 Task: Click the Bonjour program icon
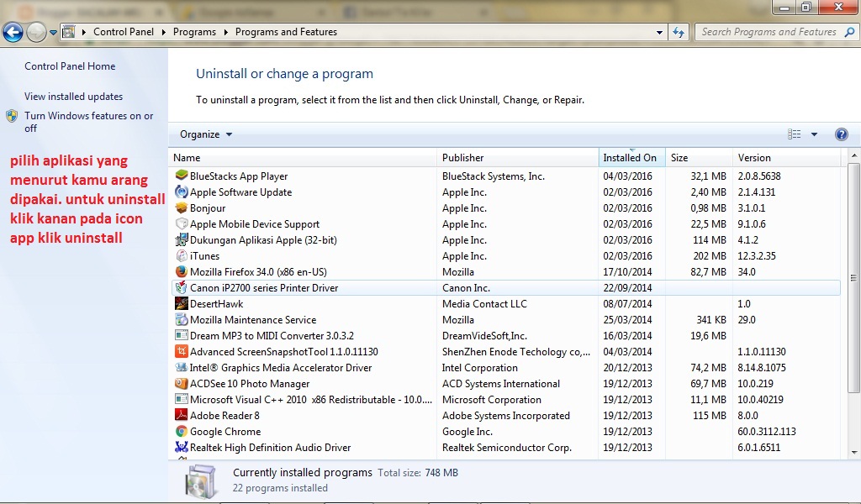tap(182, 207)
